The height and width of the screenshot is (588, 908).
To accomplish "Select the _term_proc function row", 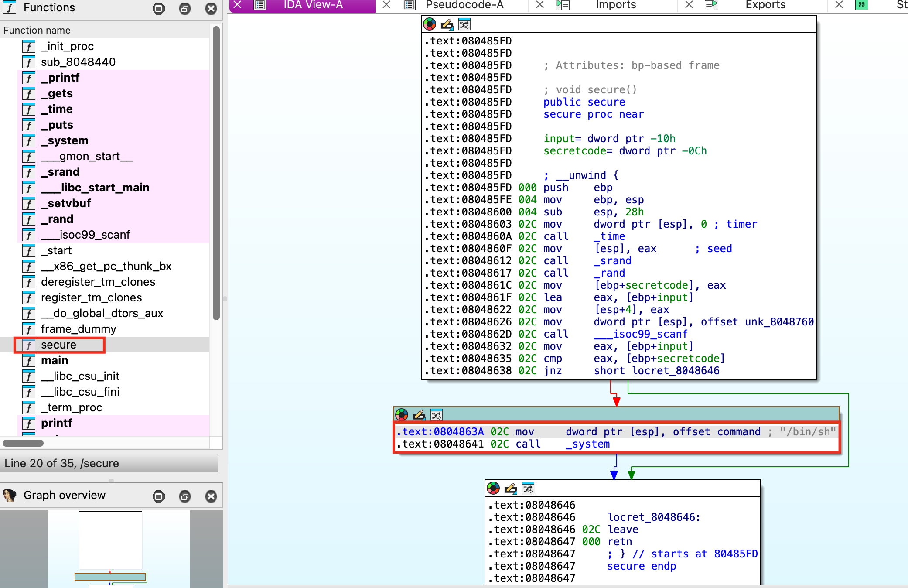I will coord(105,407).
